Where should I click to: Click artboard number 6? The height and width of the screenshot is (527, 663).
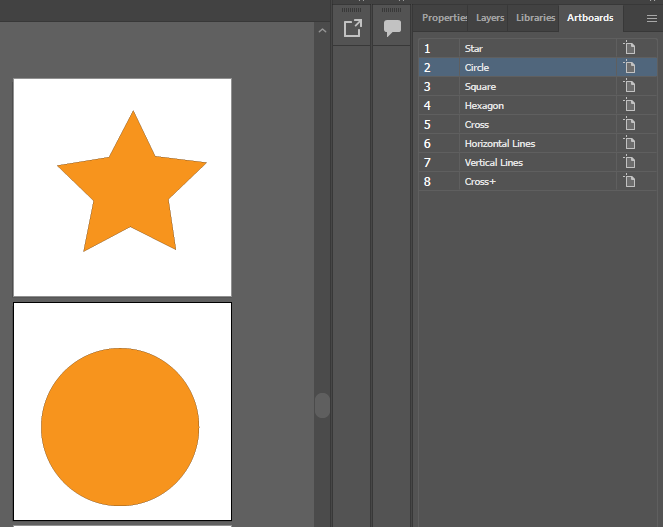(427, 144)
